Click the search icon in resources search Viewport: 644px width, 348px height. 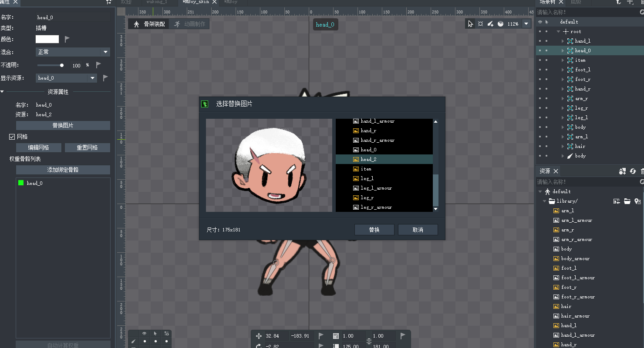click(x=642, y=182)
